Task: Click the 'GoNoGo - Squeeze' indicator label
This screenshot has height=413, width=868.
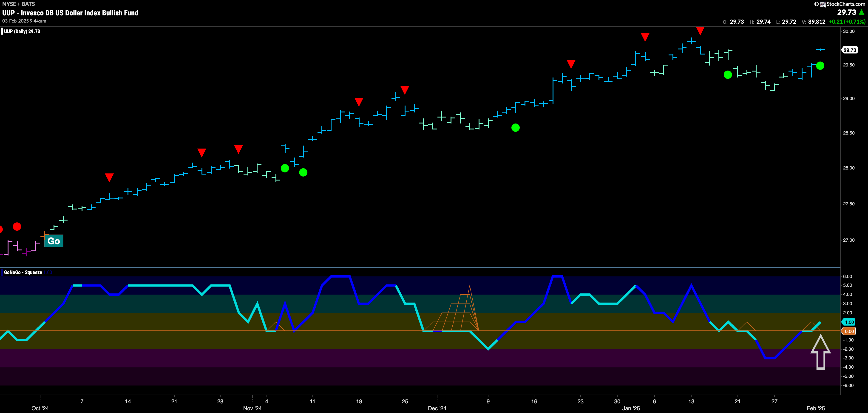Action: 23,272
